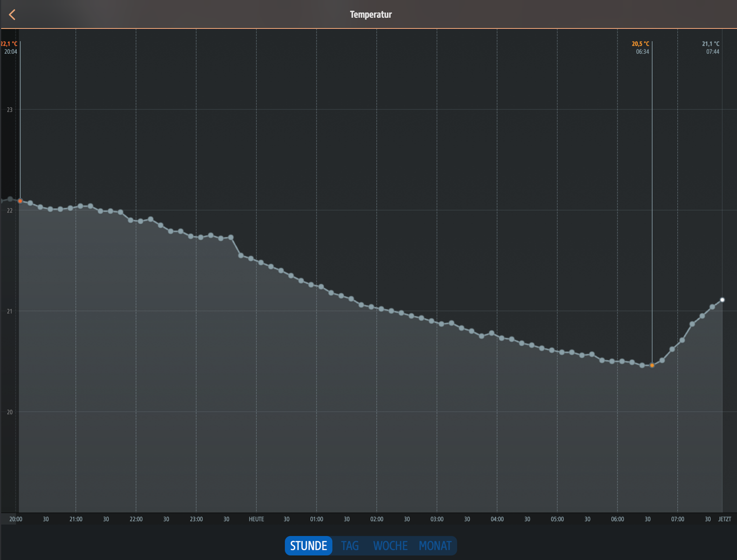
Task: Click the orange maximum data point at 20:04
Action: click(20, 201)
